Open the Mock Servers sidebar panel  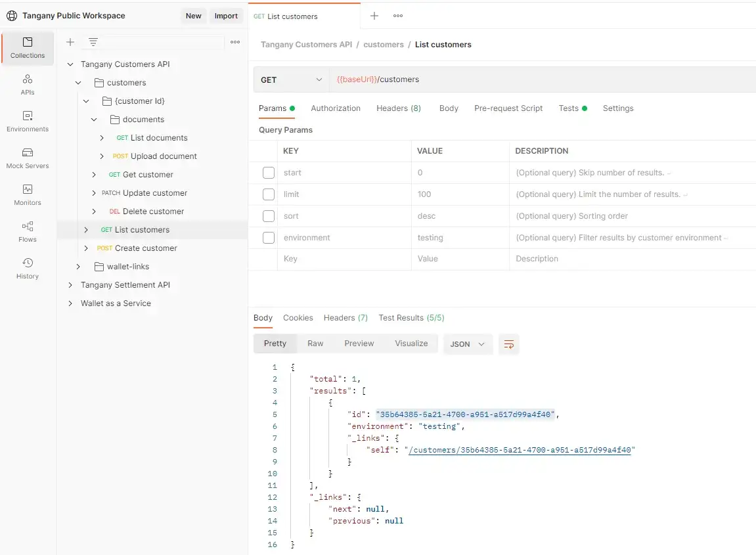(28, 158)
